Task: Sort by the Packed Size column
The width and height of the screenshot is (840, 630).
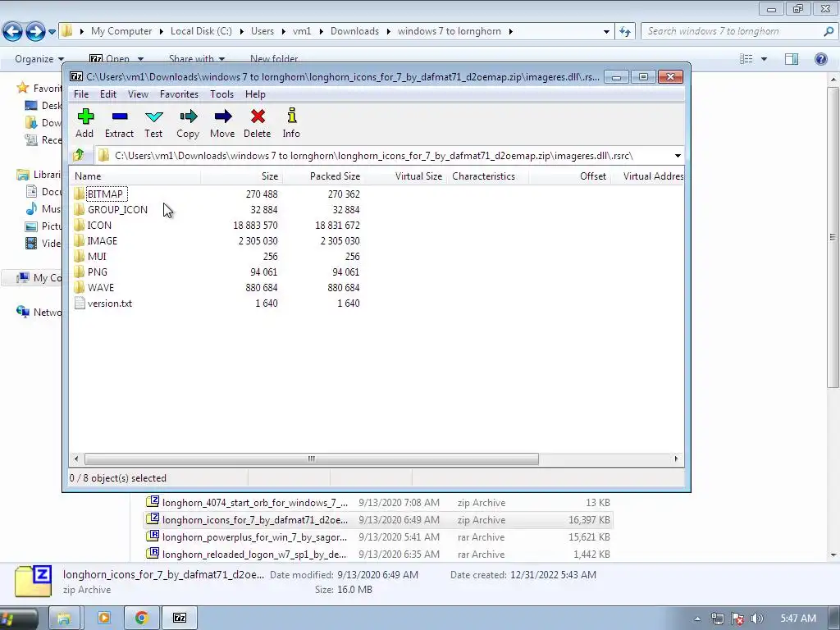Action: (323, 176)
